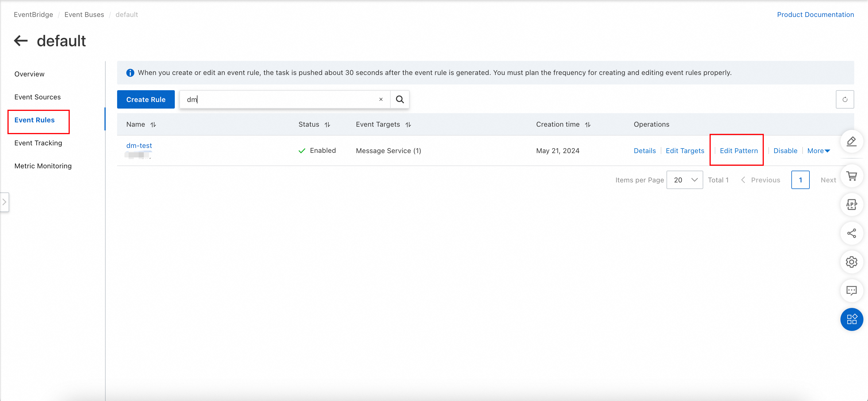Click the share floating icon
The height and width of the screenshot is (401, 868).
pos(851,233)
